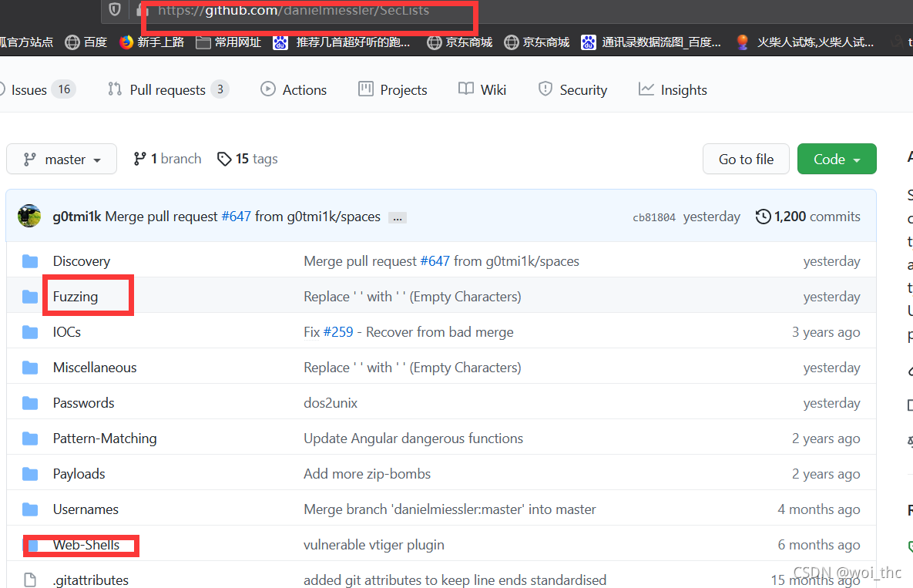Screen dimensions: 913x588
Task: Click the .gitattributes file icon
Action: pyautogui.click(x=30, y=580)
